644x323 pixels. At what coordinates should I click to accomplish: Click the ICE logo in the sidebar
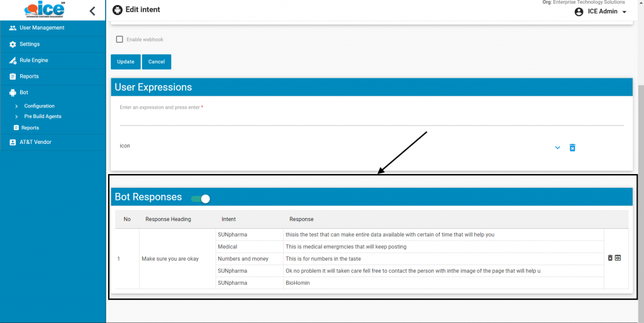click(43, 10)
